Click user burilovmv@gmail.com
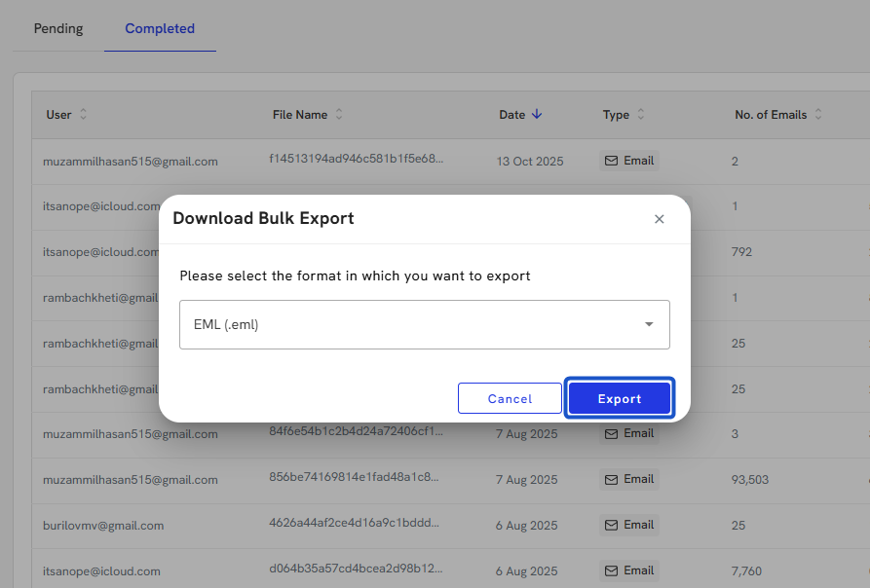 [103, 526]
